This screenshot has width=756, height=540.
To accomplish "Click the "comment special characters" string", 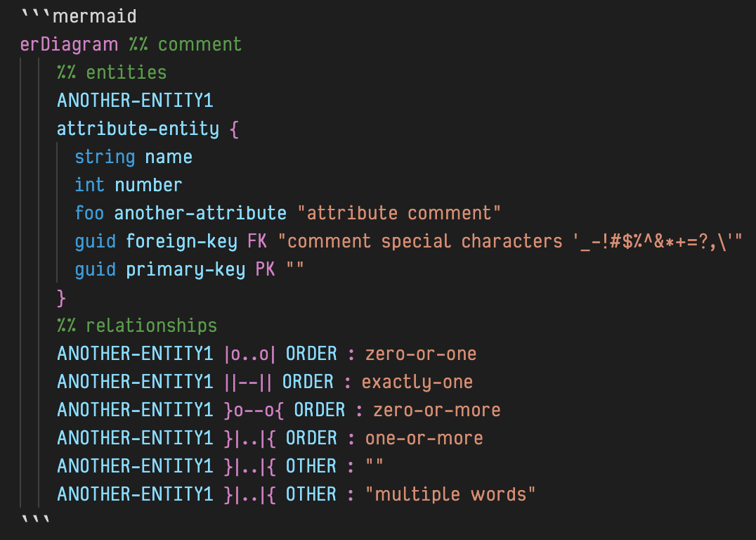I will point(510,241).
